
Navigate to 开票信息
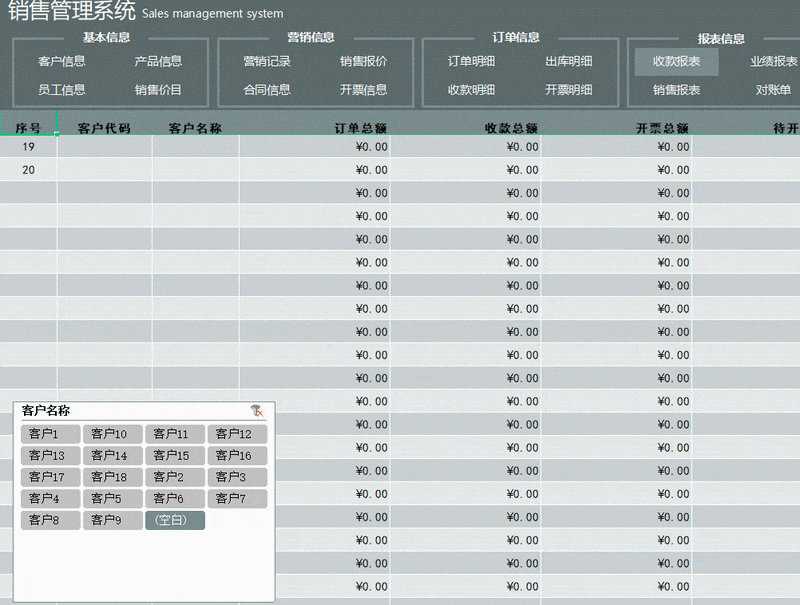click(363, 90)
